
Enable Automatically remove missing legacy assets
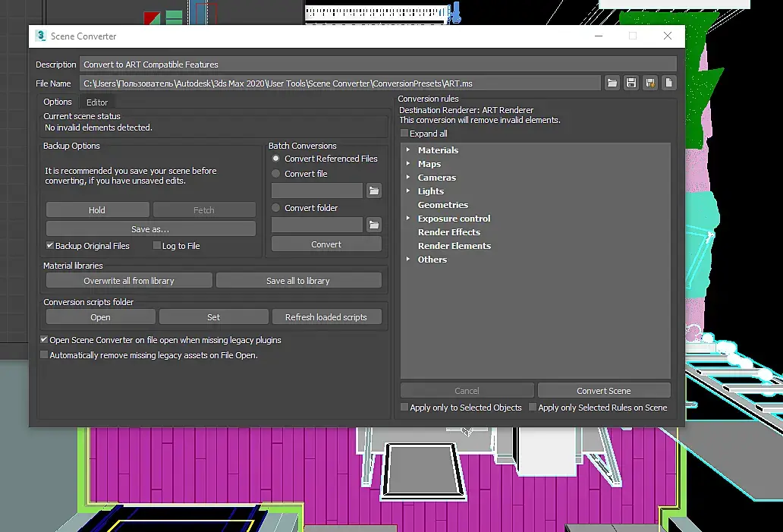(x=44, y=354)
